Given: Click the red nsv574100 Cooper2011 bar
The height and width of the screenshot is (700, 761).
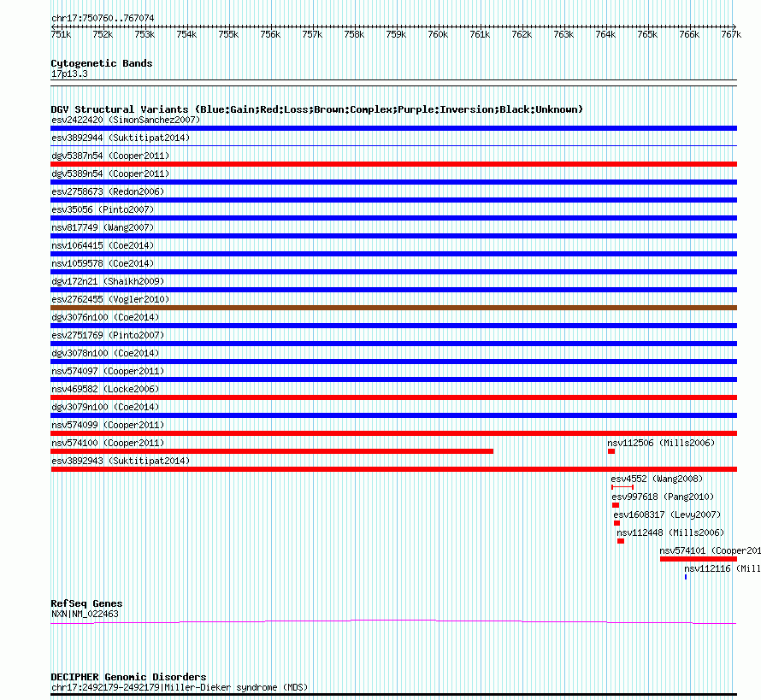Looking at the screenshot, I should 272,451.
